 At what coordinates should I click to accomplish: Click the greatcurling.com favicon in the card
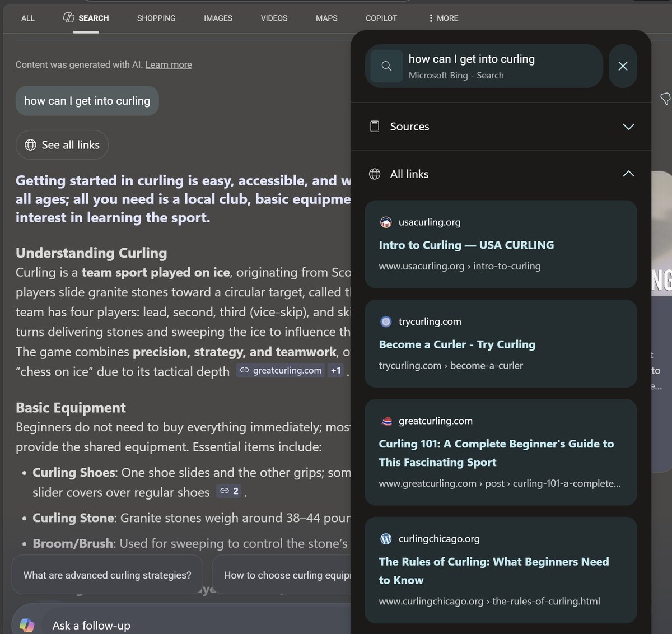[x=386, y=421]
